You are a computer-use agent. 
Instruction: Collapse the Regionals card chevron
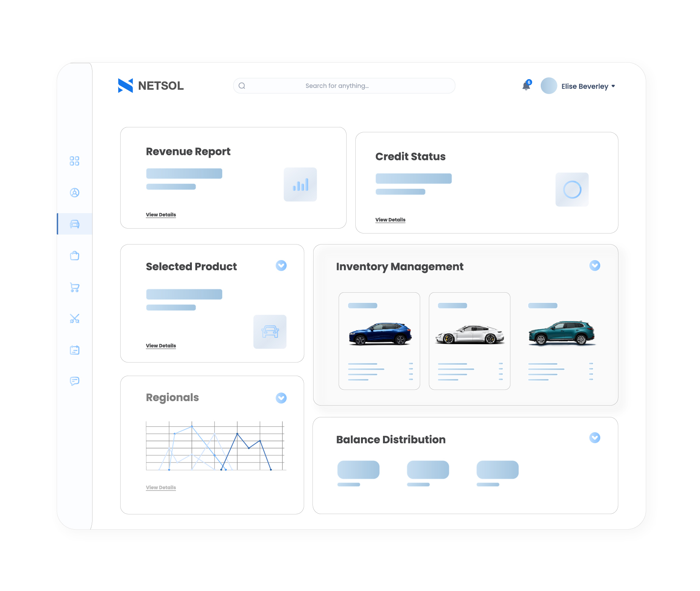click(x=281, y=398)
